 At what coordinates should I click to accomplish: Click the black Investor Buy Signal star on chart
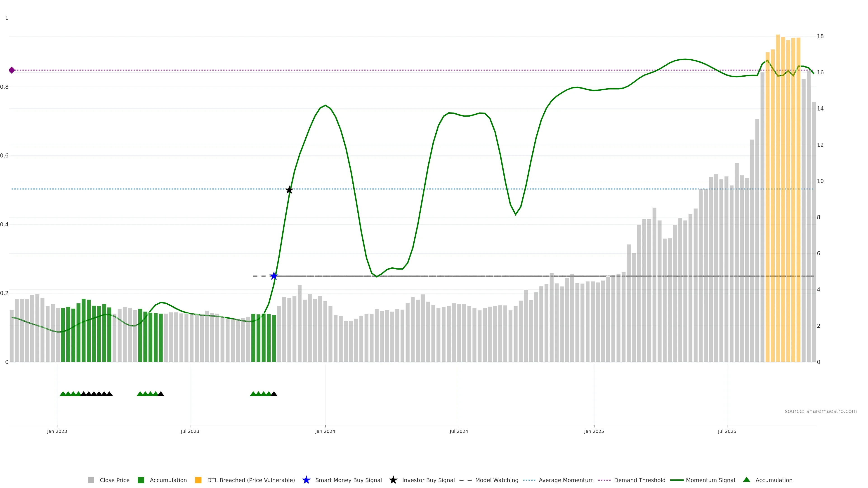click(289, 190)
